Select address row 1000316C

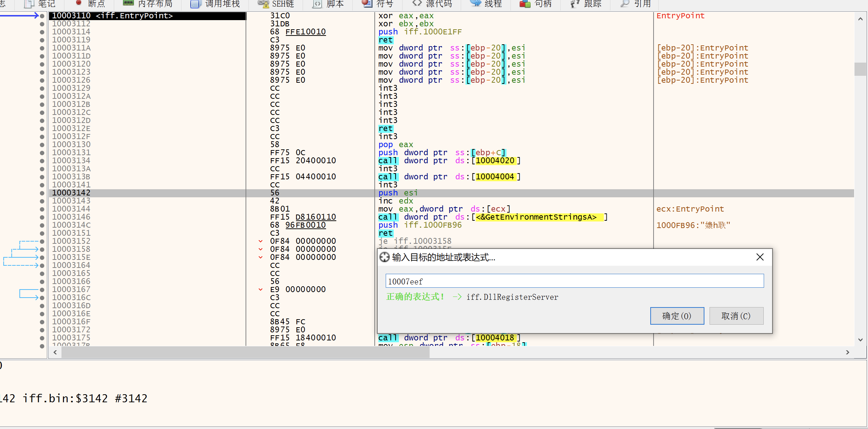pos(71,298)
